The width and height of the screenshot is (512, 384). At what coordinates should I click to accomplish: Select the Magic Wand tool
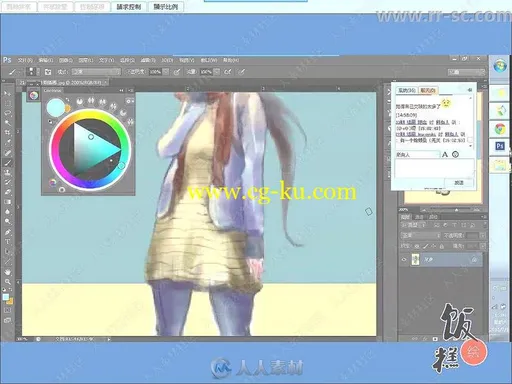[x=7, y=123]
